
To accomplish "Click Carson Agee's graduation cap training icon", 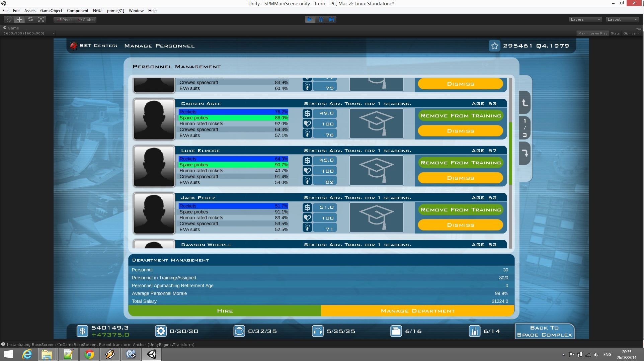I will pyautogui.click(x=376, y=123).
